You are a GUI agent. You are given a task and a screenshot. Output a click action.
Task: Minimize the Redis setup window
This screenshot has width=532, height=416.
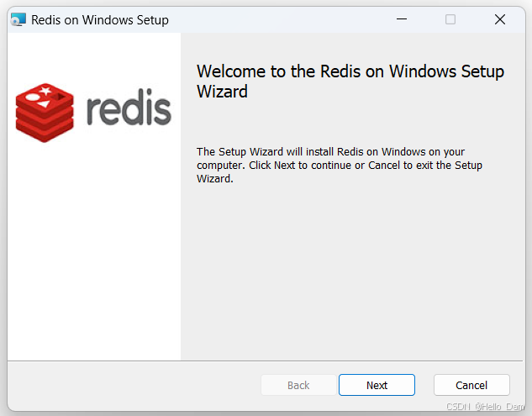pos(401,19)
